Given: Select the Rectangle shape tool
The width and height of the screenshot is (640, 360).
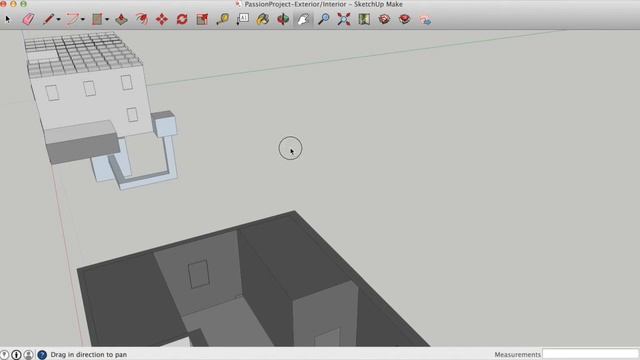Looking at the screenshot, I should point(97,19).
